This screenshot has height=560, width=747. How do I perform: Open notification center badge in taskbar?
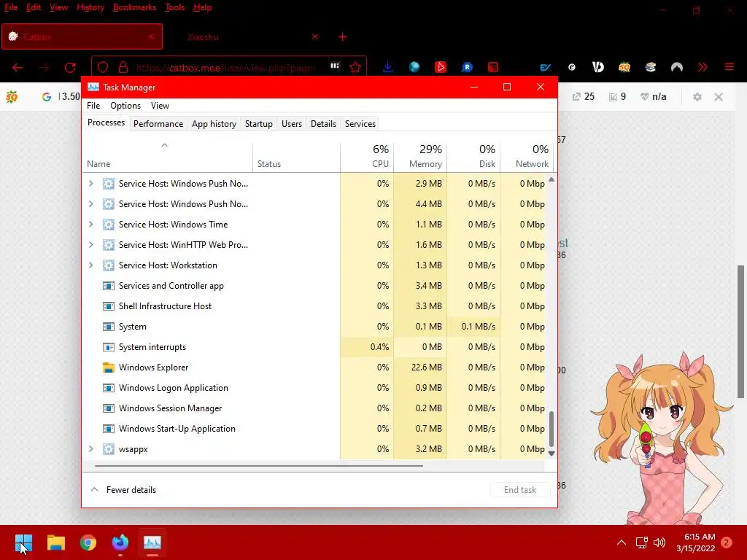pos(727,542)
